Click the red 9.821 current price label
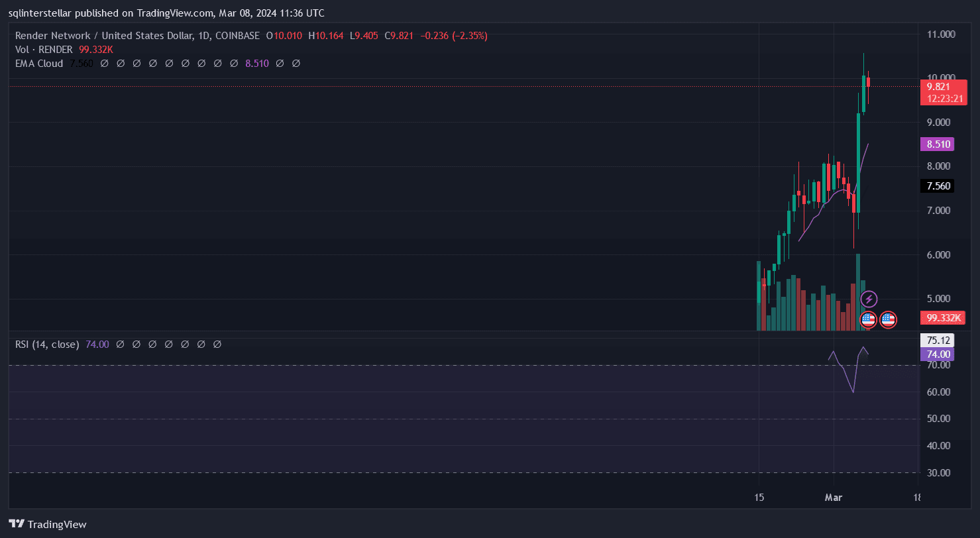The height and width of the screenshot is (538, 980). 942,87
